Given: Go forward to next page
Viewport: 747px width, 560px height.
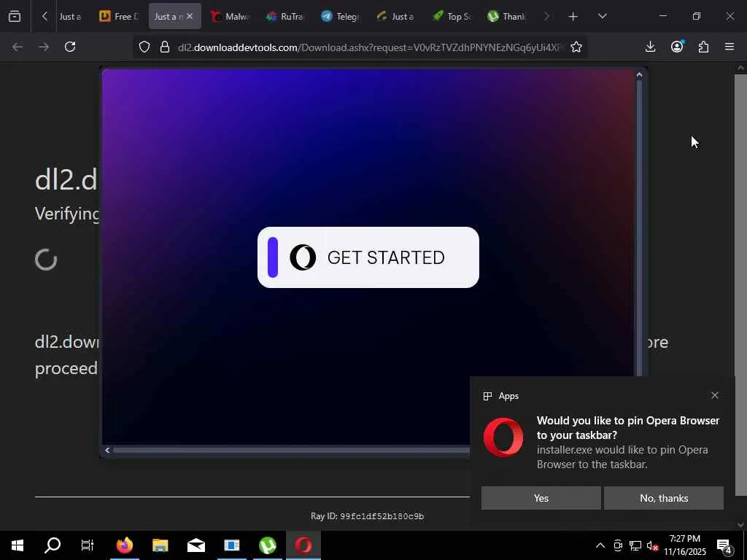Looking at the screenshot, I should point(44,47).
